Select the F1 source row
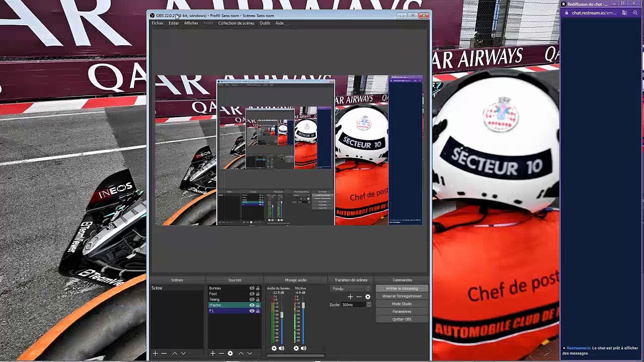 pos(234,311)
